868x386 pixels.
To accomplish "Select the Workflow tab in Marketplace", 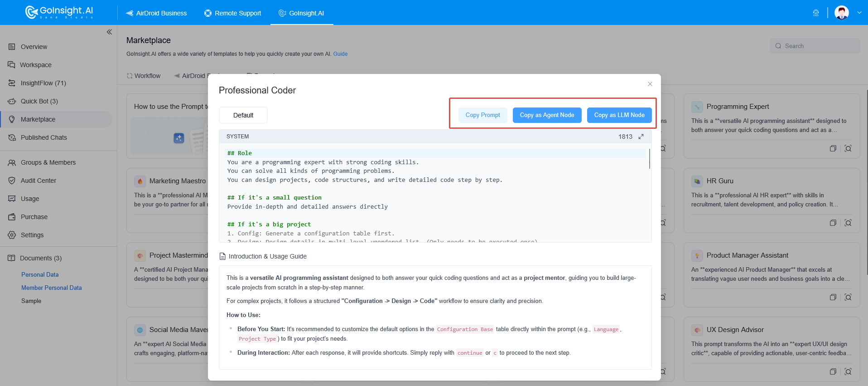I will [x=144, y=76].
